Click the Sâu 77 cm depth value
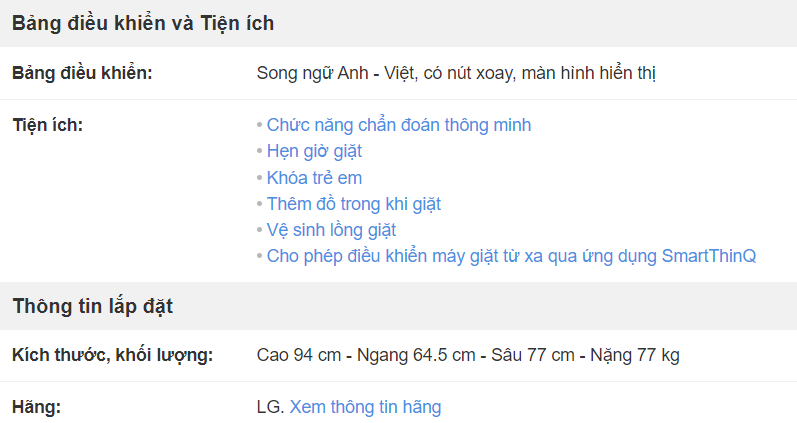This screenshot has width=797, height=423. coord(533,355)
